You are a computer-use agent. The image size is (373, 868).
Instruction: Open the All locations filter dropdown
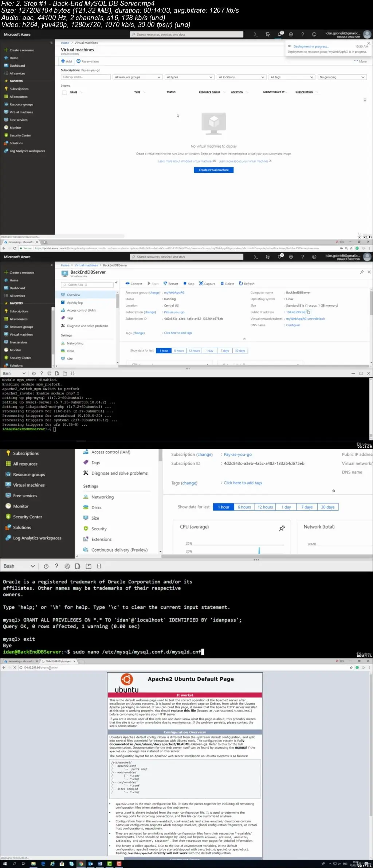tap(242, 77)
